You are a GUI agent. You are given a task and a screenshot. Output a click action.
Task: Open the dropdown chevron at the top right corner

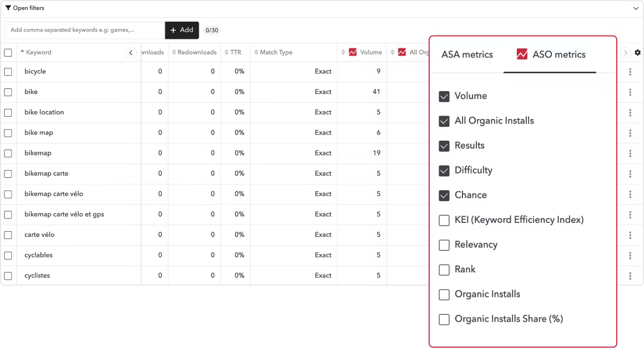pyautogui.click(x=636, y=8)
